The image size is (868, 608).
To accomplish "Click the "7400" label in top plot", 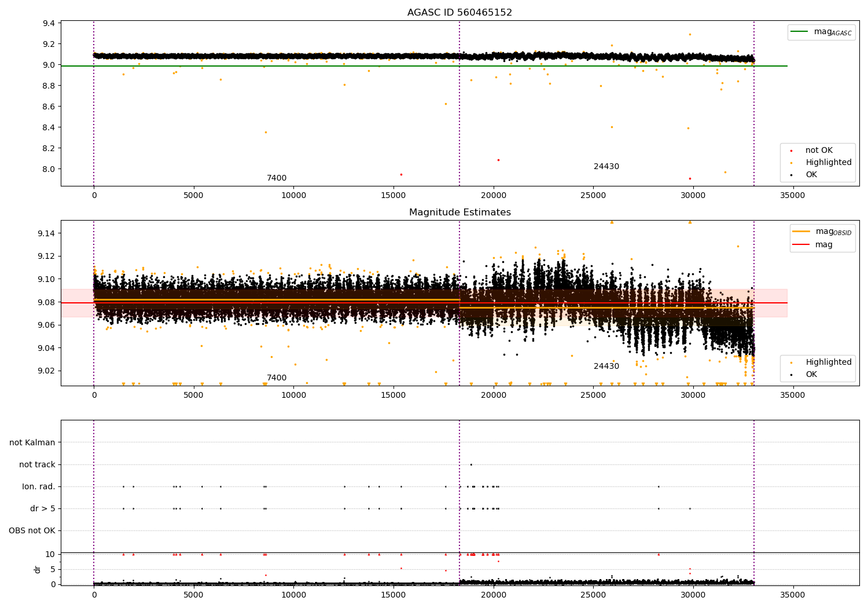I will [277, 178].
